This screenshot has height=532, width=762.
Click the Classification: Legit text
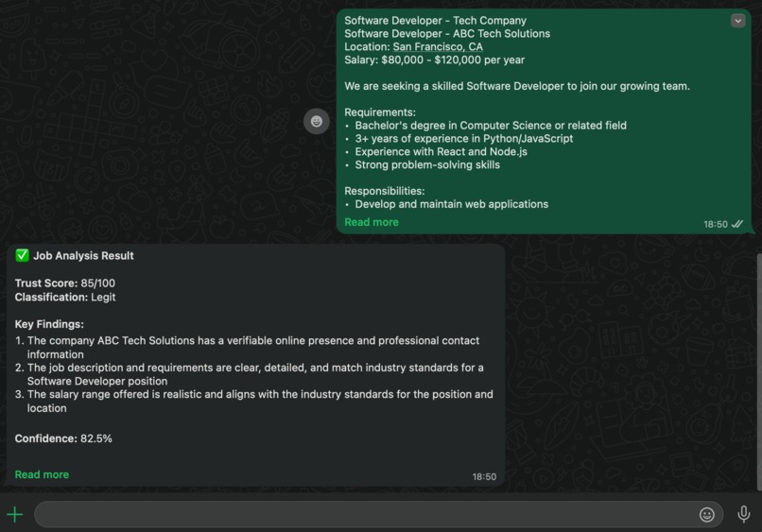click(x=65, y=297)
